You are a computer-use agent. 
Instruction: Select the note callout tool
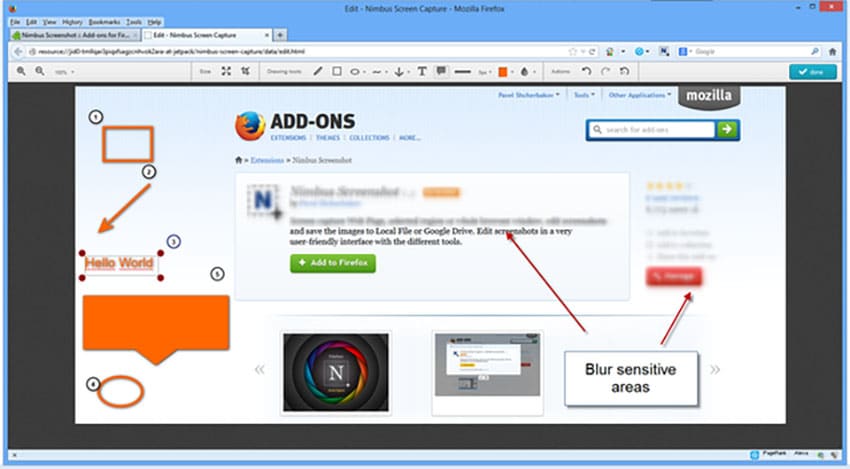(441, 71)
